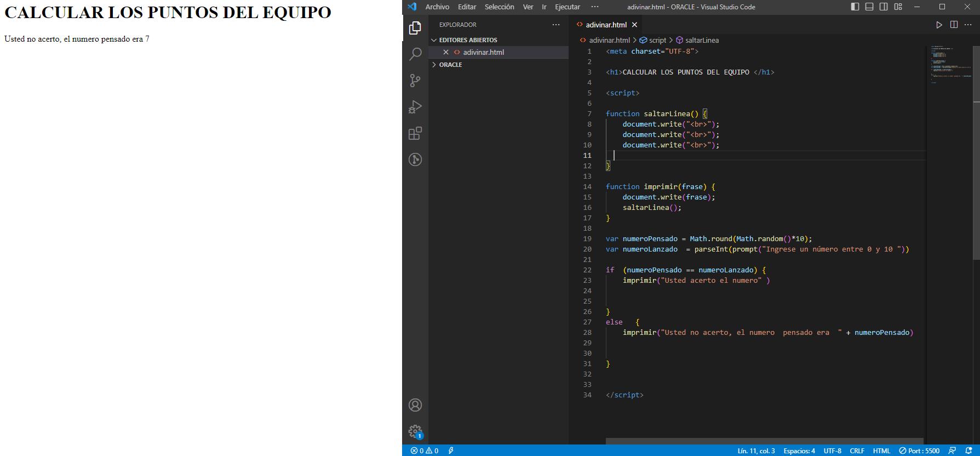Click the Run play icon in editor toolbar
This screenshot has height=456, width=980.
click(939, 25)
